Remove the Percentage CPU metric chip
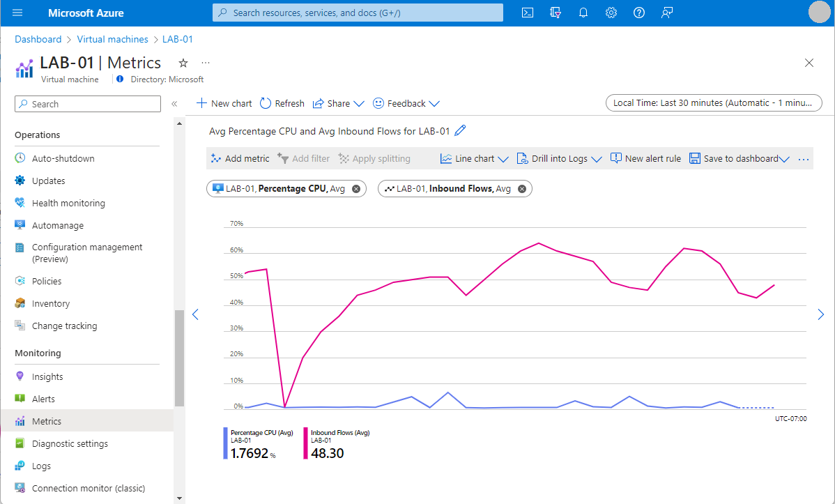 coord(356,189)
